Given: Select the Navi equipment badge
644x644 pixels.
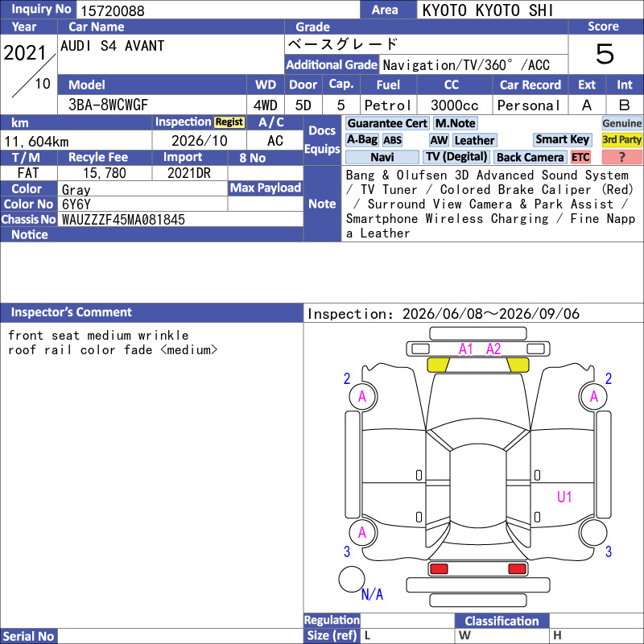Looking at the screenshot, I should (x=382, y=157).
